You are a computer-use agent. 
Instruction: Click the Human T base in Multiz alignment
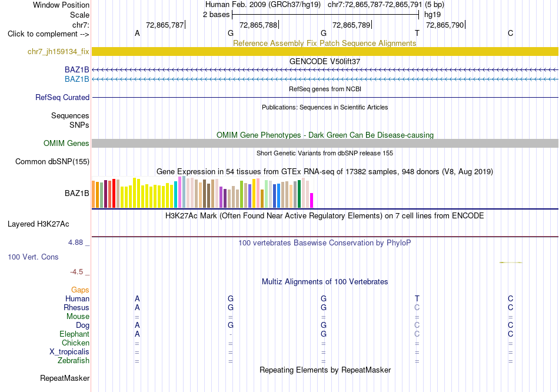click(x=417, y=298)
